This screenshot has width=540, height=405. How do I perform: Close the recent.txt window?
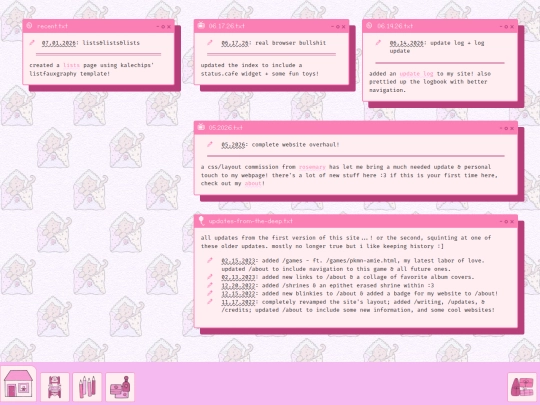coord(169,27)
